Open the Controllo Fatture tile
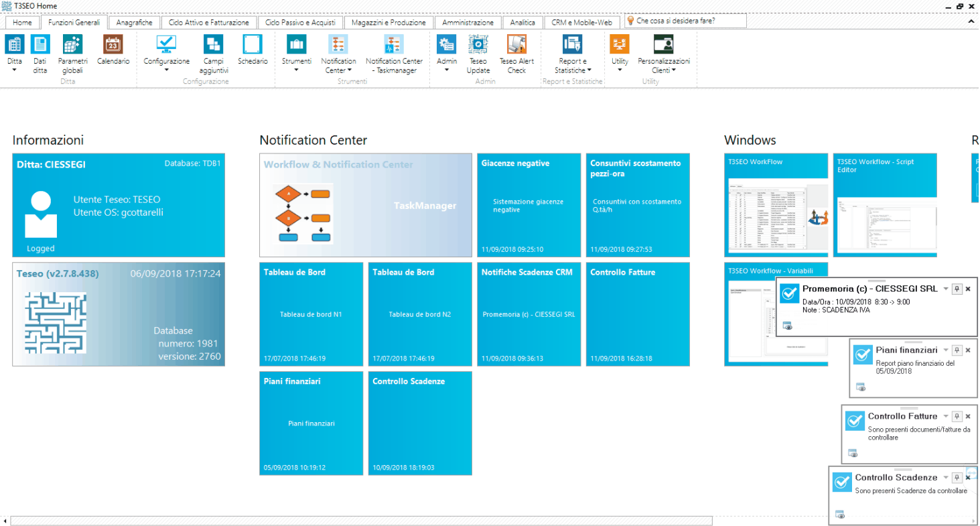Screen dimensions: 980x526 [638, 314]
